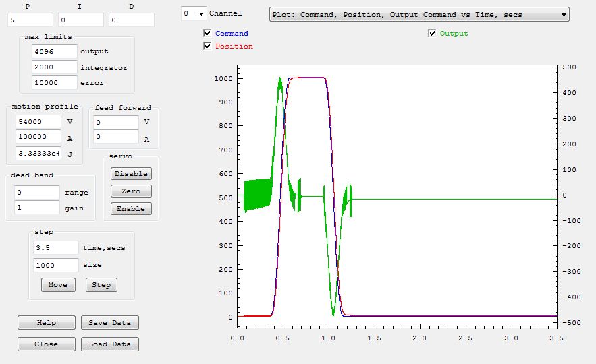Select the max limits output field
This screenshot has width=596, height=364.
coord(54,51)
